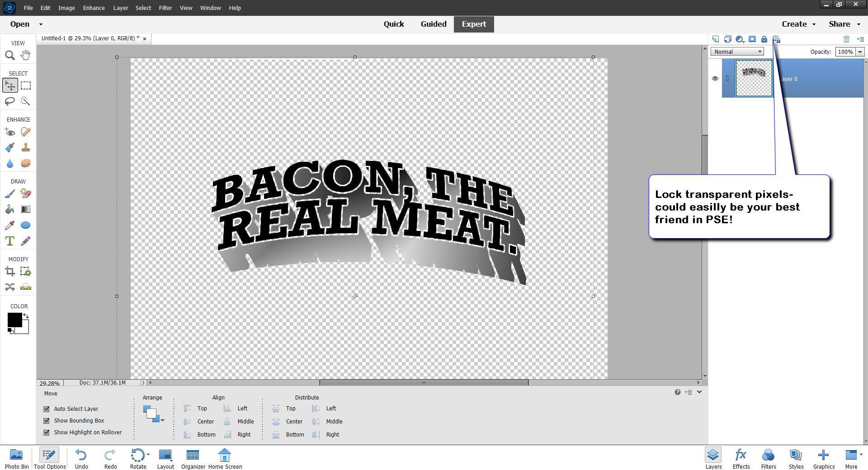The image size is (868, 470).
Task: Hide Layer 0 using eye icon
Action: (715, 79)
